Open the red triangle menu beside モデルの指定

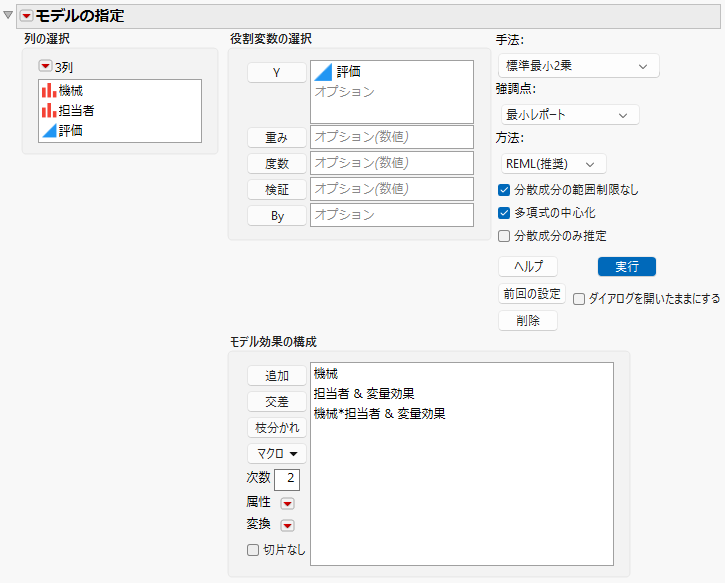[x=26, y=16]
